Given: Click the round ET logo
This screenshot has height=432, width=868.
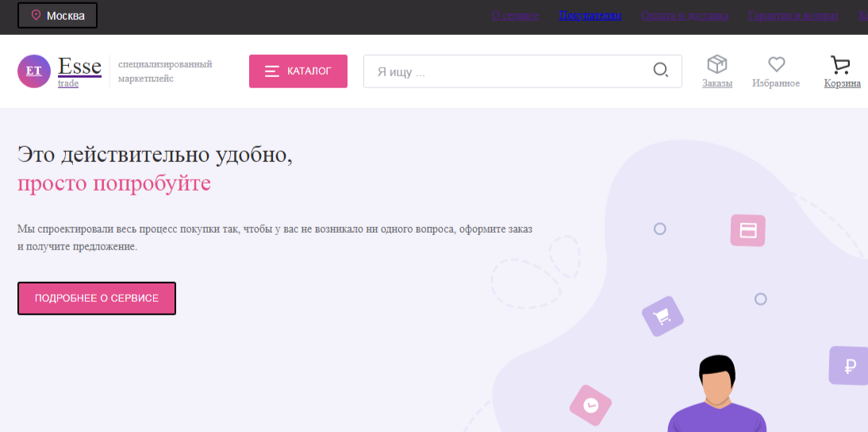Looking at the screenshot, I should click(34, 71).
